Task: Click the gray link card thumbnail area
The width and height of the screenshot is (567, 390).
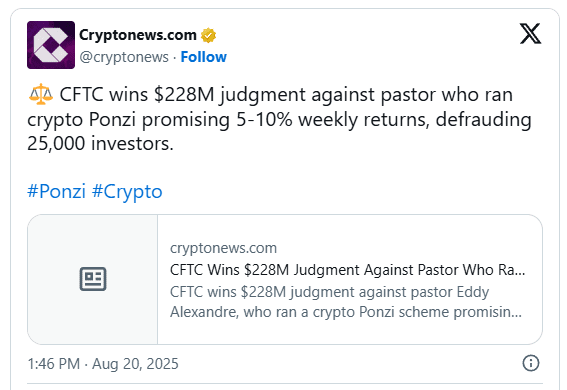Action: click(93, 279)
